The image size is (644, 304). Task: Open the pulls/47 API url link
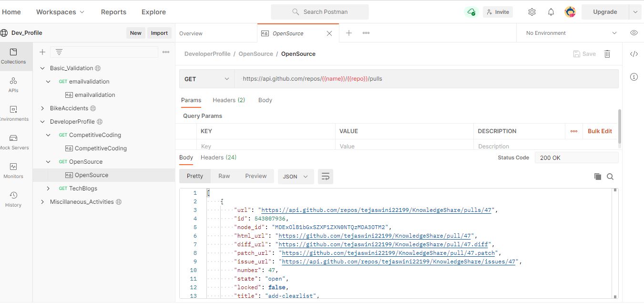[377, 210]
